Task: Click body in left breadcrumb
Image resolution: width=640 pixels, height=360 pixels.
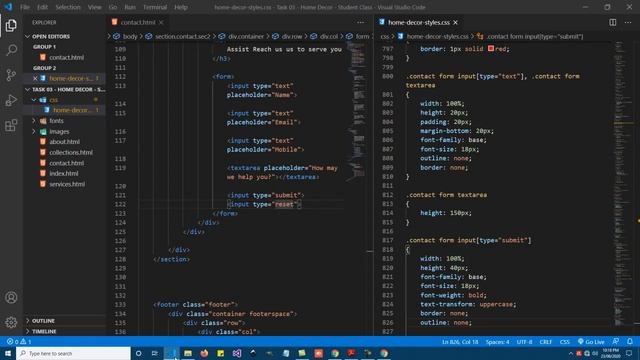Action: [130, 36]
